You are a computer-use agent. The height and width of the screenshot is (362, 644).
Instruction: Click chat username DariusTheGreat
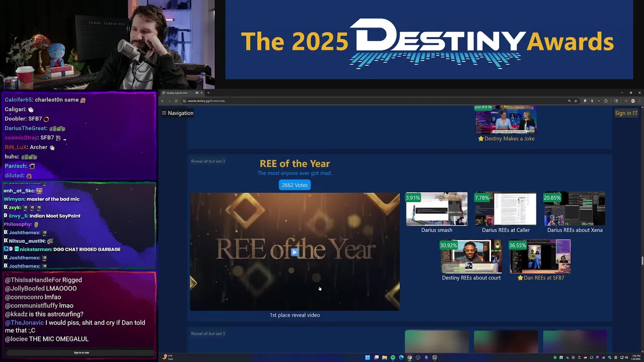click(x=26, y=128)
